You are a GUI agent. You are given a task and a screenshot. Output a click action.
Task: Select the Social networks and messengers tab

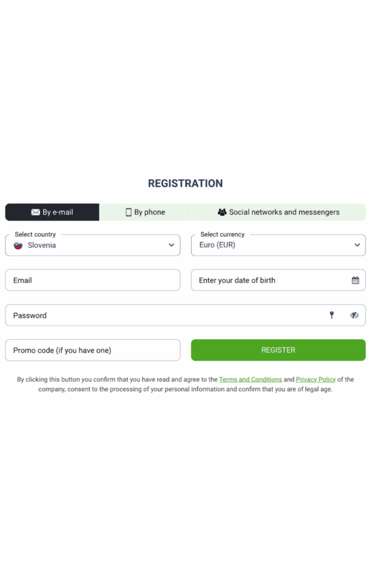tap(279, 212)
